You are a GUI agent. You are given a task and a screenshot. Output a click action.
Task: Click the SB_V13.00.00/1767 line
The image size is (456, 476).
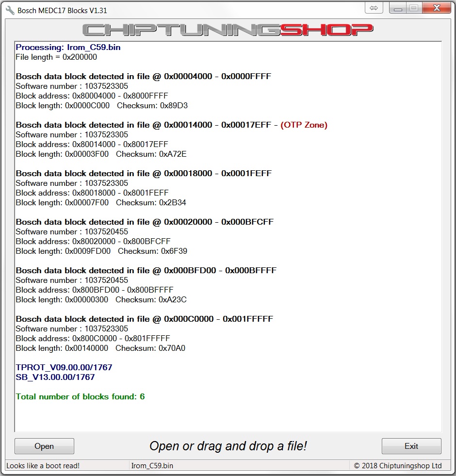click(55, 378)
